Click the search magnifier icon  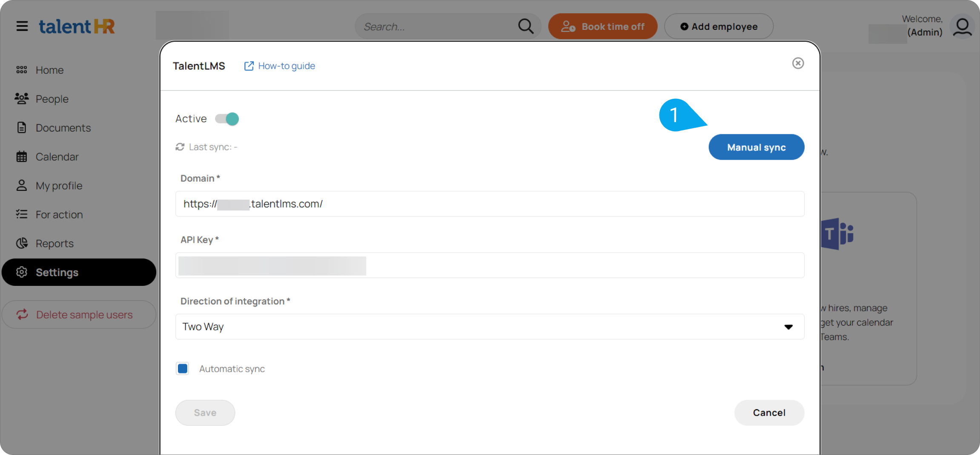(526, 26)
